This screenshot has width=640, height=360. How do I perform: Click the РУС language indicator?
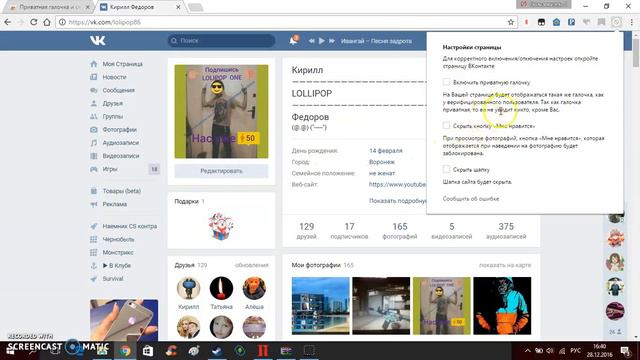576,351
